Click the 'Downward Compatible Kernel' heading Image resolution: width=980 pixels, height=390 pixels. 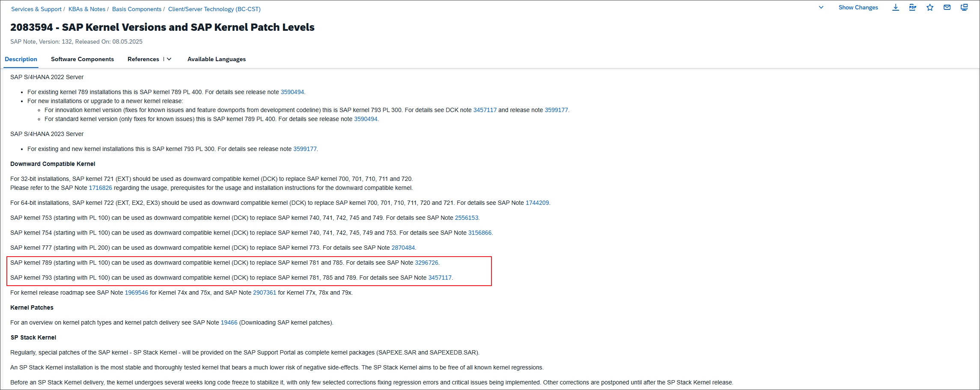53,164
